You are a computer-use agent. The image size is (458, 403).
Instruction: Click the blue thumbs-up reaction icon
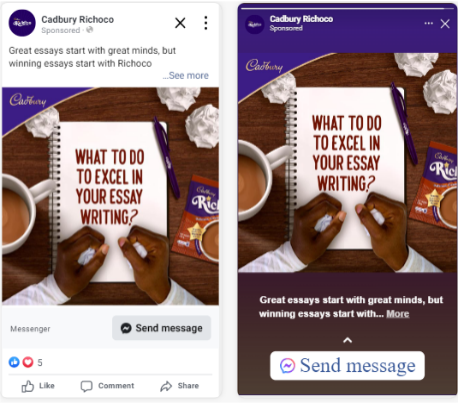14,362
